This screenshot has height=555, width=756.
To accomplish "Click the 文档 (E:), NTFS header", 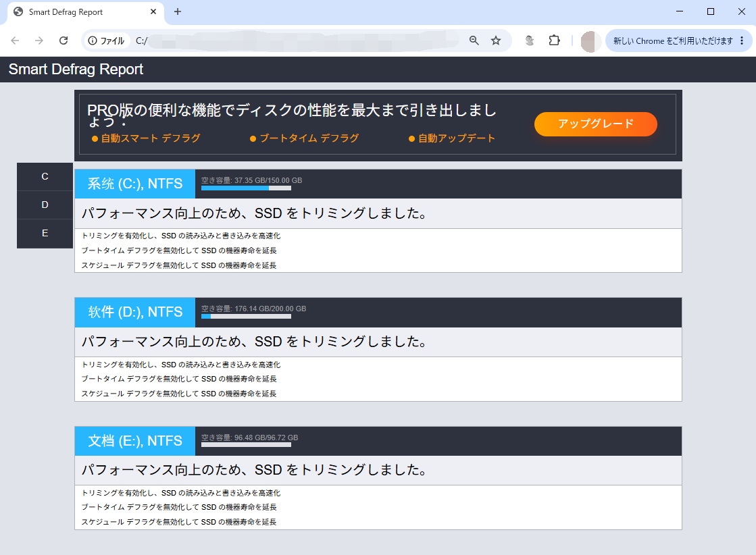I will (135, 441).
